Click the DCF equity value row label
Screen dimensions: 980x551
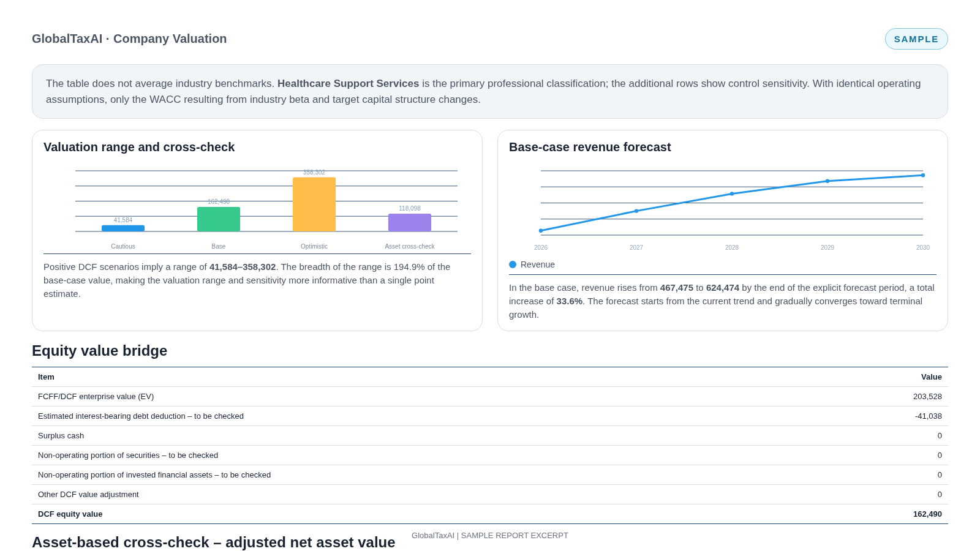70,514
